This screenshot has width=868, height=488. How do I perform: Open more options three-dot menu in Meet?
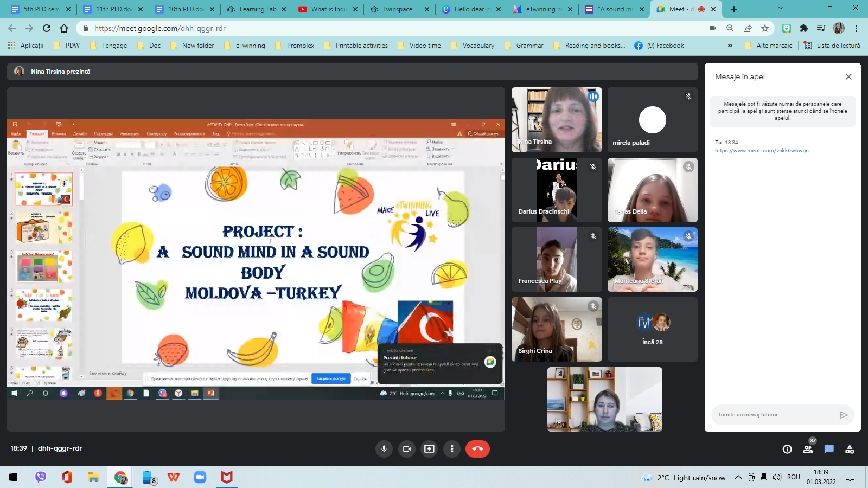click(x=452, y=448)
